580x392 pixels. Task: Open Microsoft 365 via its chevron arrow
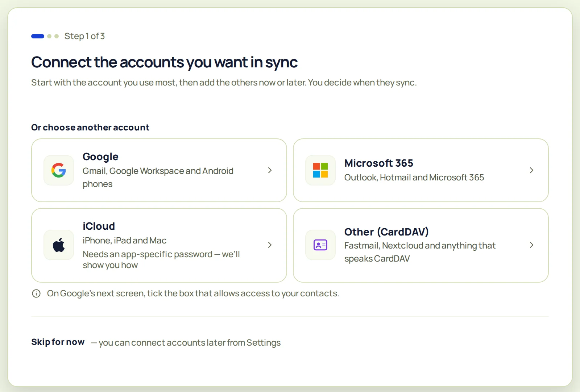531,170
